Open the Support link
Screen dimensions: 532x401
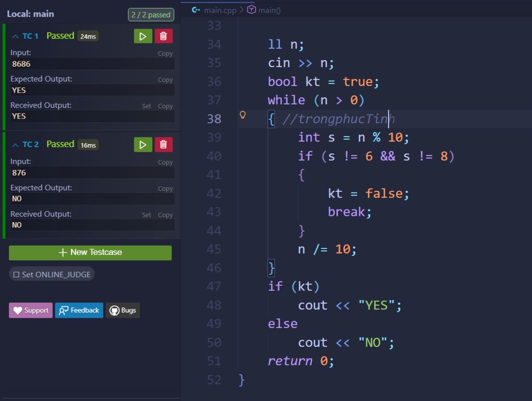tap(31, 311)
